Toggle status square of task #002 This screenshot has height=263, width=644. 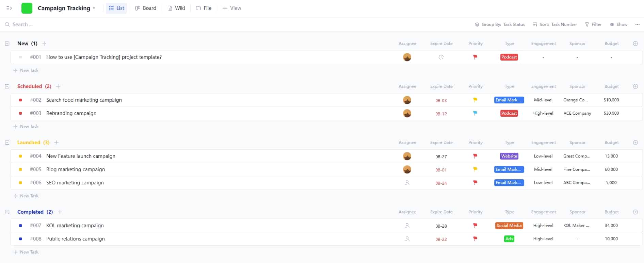(20, 100)
